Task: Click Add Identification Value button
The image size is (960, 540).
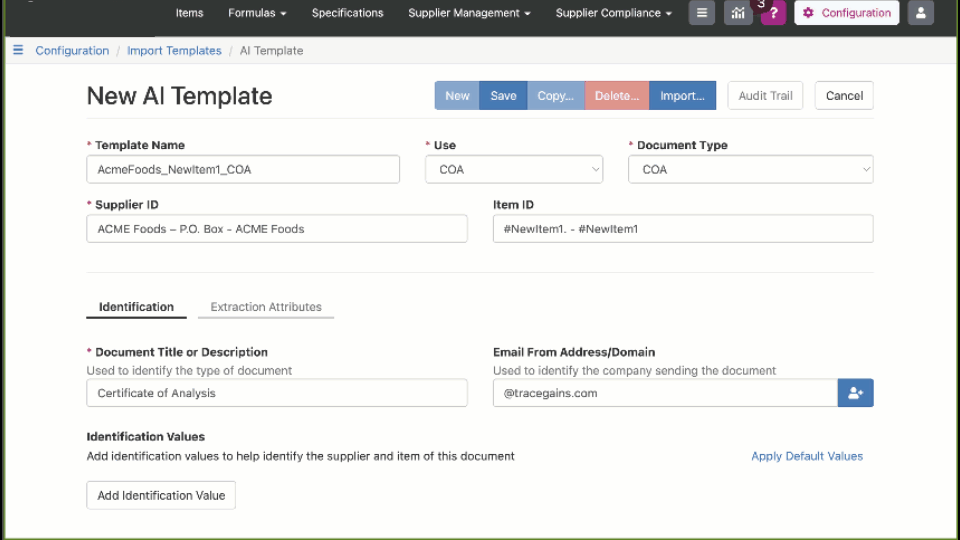Action: pos(161,495)
